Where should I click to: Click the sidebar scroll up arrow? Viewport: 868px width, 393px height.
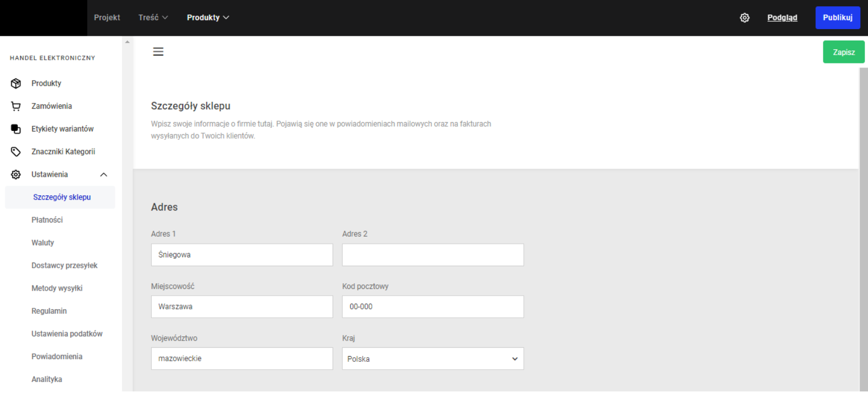click(127, 42)
